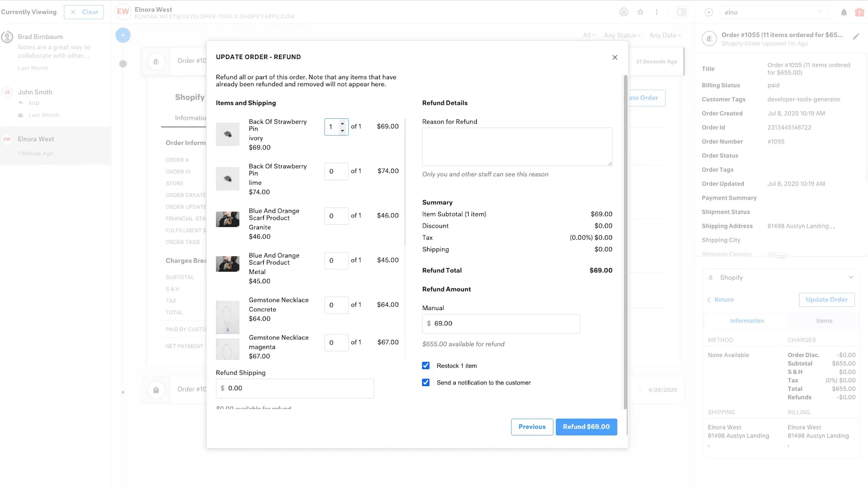Screen dimensions: 868x488
Task: Open the three-dot more options menu
Action: click(656, 12)
